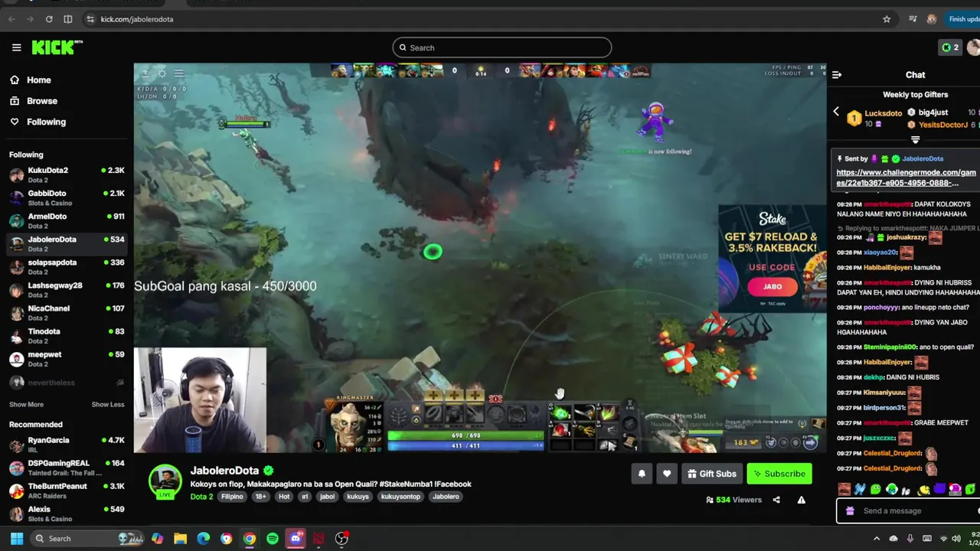Follow the channel with the heart icon
Viewport: 980px width, 551px height.
(x=667, y=474)
